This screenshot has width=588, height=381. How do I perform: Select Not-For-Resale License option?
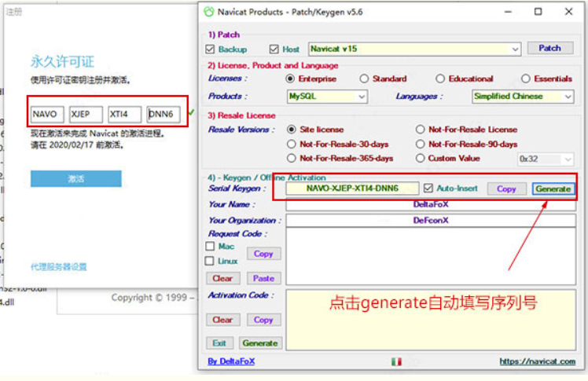(420, 130)
